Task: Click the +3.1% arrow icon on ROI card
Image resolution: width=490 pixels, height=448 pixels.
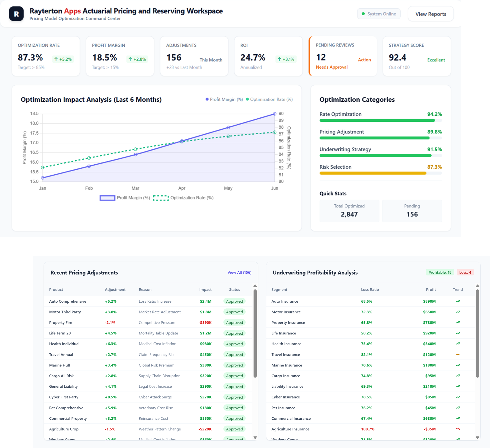Action: pos(280,59)
